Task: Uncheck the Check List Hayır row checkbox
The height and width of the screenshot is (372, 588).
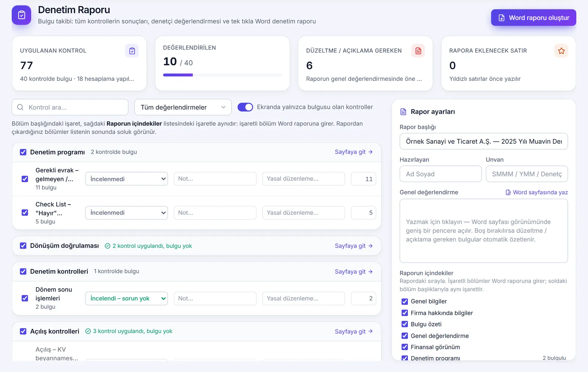Action: point(25,212)
